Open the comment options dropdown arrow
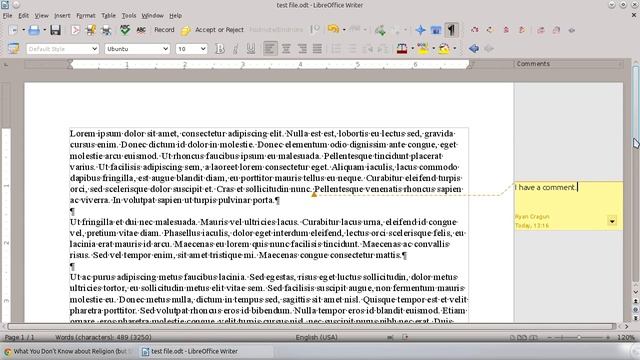 [x=612, y=221]
